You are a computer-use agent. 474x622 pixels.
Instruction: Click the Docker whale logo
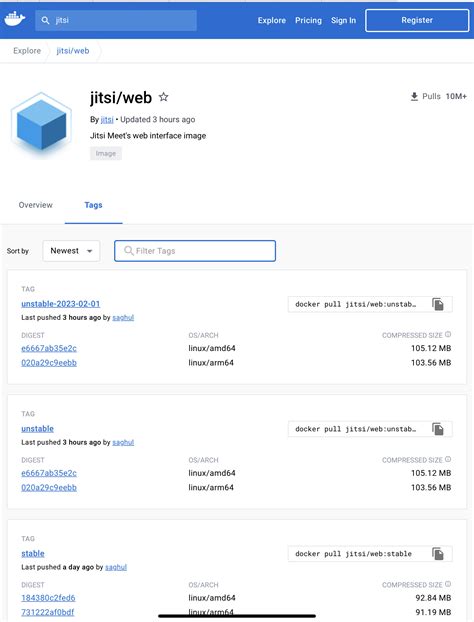point(15,19)
